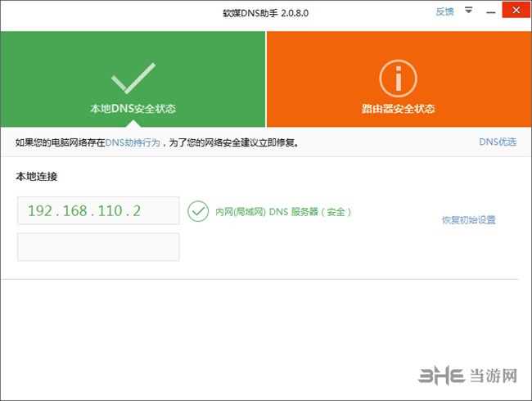This screenshot has width=532, height=401.
Task: Close the 软媒DNS助手 window
Action: coord(516,10)
